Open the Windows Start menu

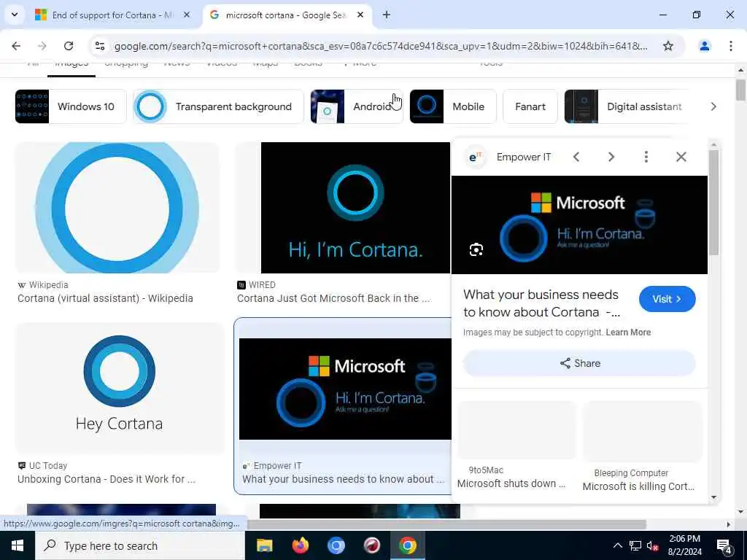[x=18, y=545]
